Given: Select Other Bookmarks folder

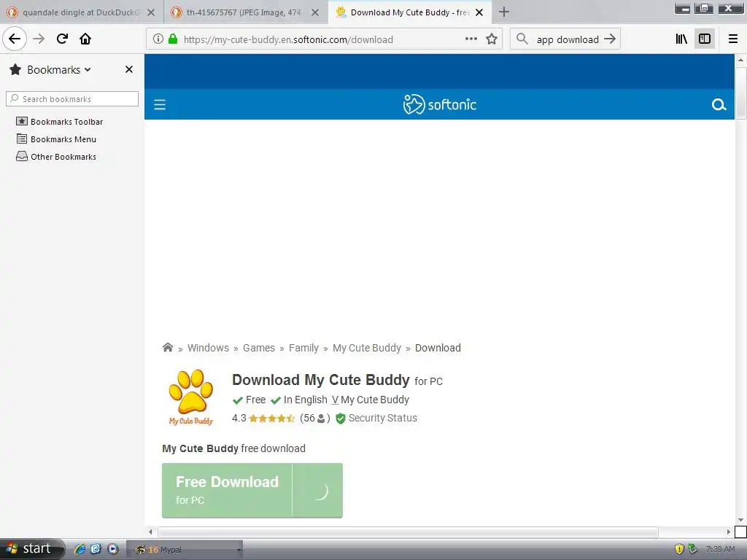Looking at the screenshot, I should pyautogui.click(x=56, y=157).
